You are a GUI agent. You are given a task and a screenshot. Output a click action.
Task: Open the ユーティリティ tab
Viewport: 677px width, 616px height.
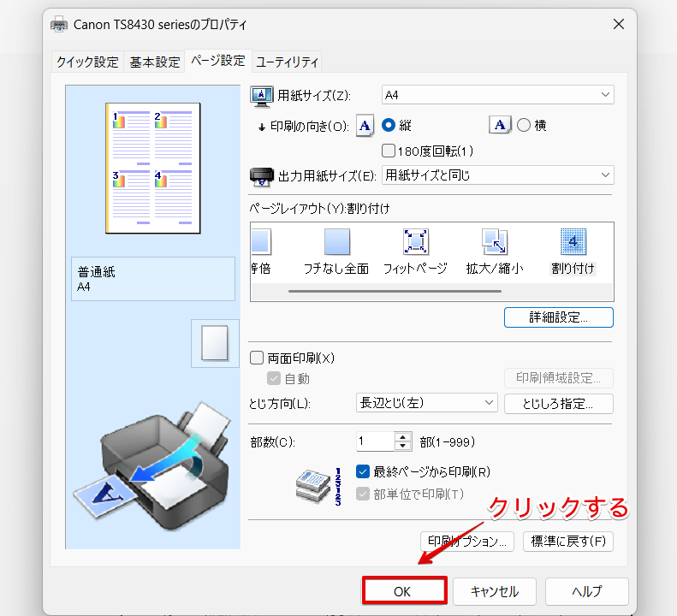pyautogui.click(x=287, y=62)
